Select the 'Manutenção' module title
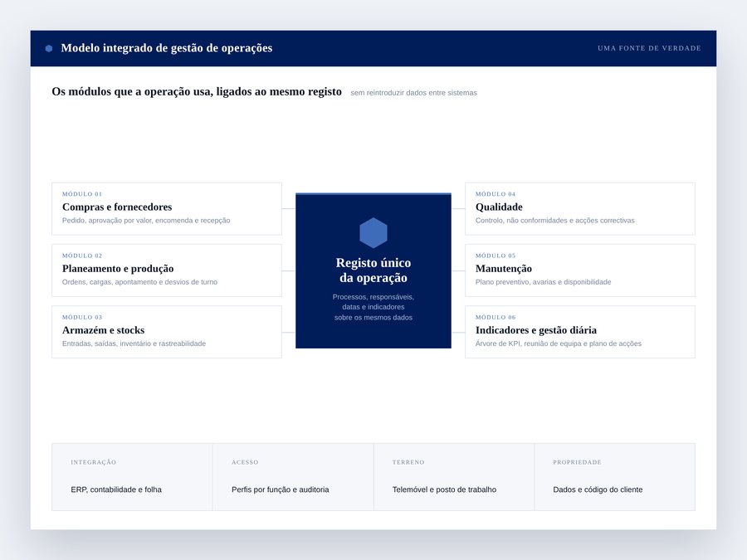 click(504, 269)
